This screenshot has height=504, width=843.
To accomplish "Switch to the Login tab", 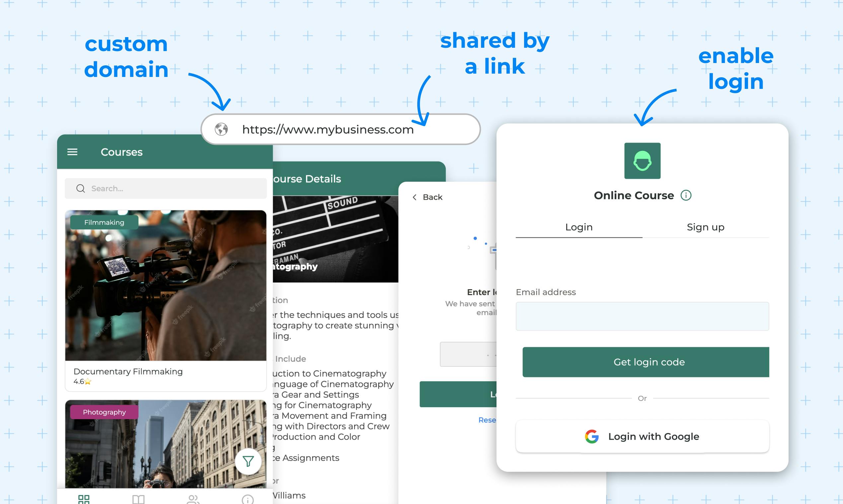I will pos(579,227).
